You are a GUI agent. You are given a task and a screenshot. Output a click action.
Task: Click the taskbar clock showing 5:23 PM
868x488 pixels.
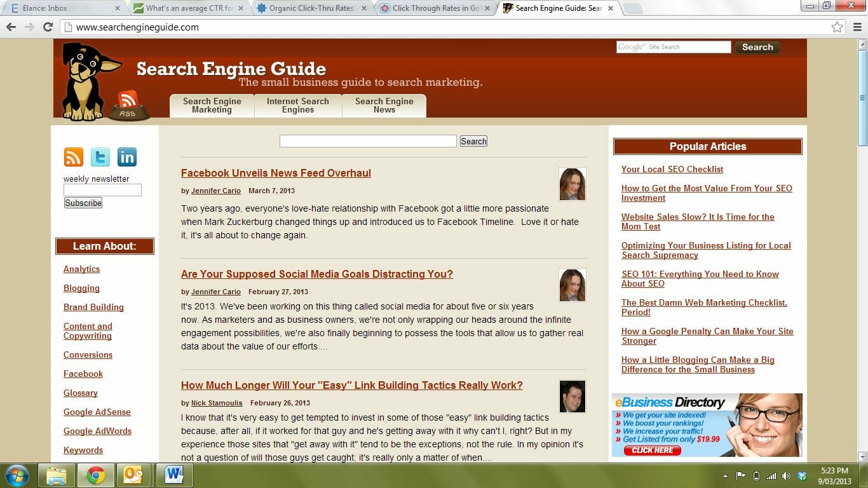[x=835, y=476]
